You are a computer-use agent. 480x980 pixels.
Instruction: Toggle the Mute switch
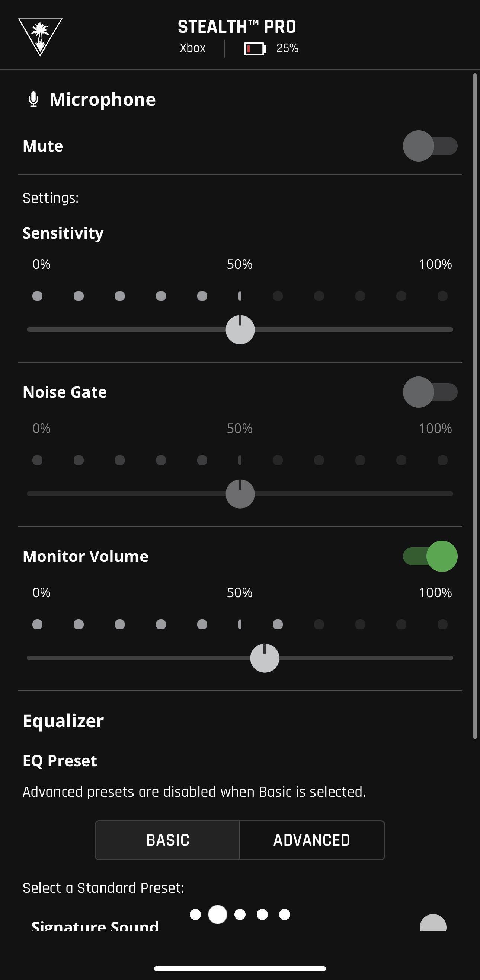[430, 146]
